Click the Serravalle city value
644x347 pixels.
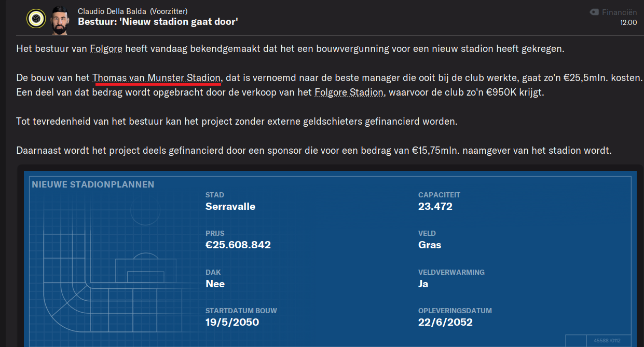tap(230, 206)
